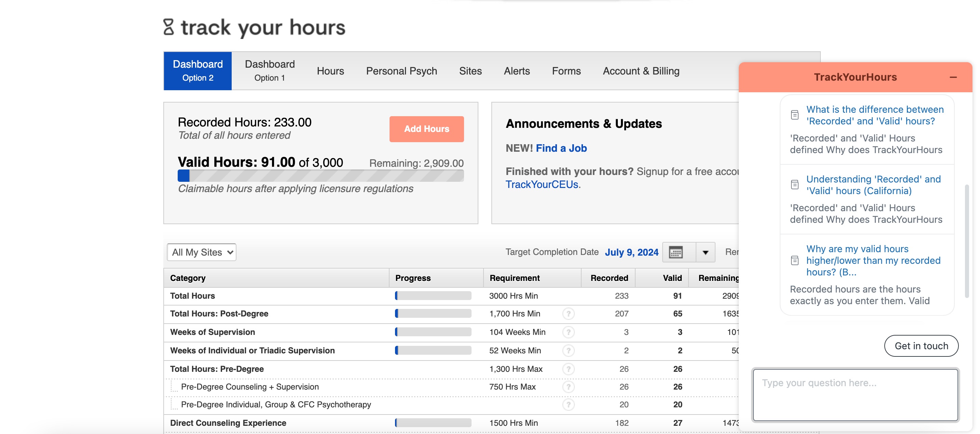Focus the 'Type your question here' input
The image size is (980, 434).
[855, 395]
